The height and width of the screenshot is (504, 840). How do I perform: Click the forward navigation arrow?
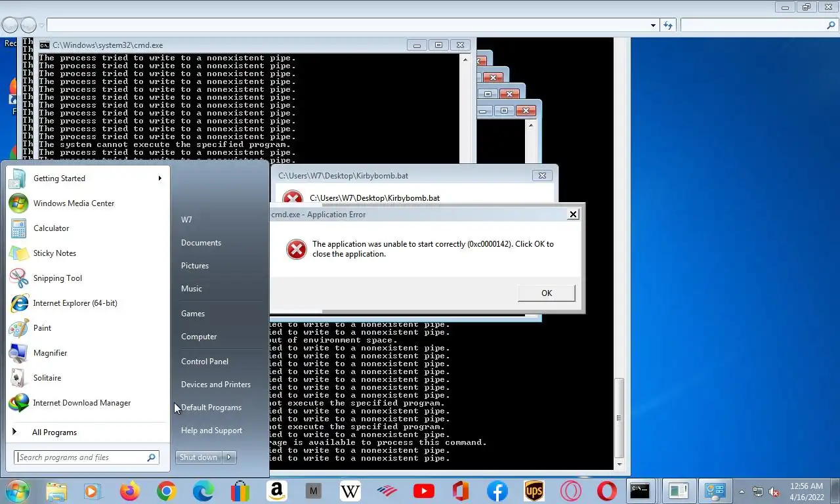28,26
